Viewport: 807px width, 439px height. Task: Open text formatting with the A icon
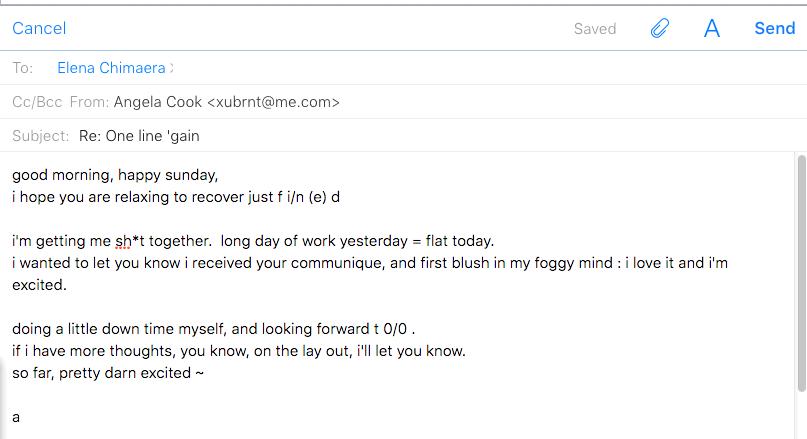(712, 28)
